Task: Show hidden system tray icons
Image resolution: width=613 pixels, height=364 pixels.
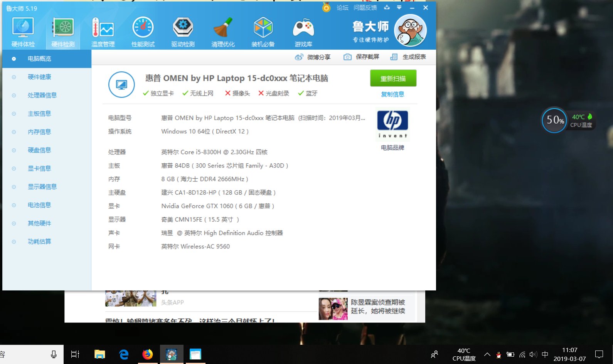Action: pyautogui.click(x=487, y=354)
